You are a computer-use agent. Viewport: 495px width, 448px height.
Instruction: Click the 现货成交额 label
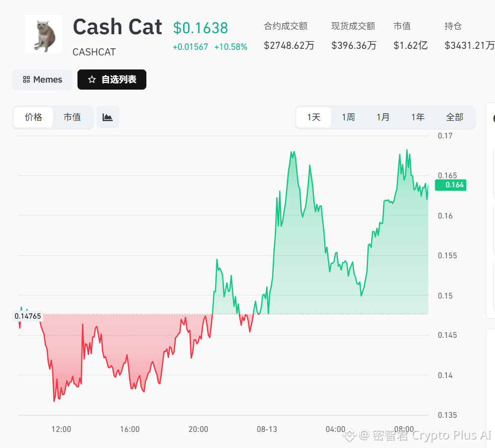tap(353, 26)
